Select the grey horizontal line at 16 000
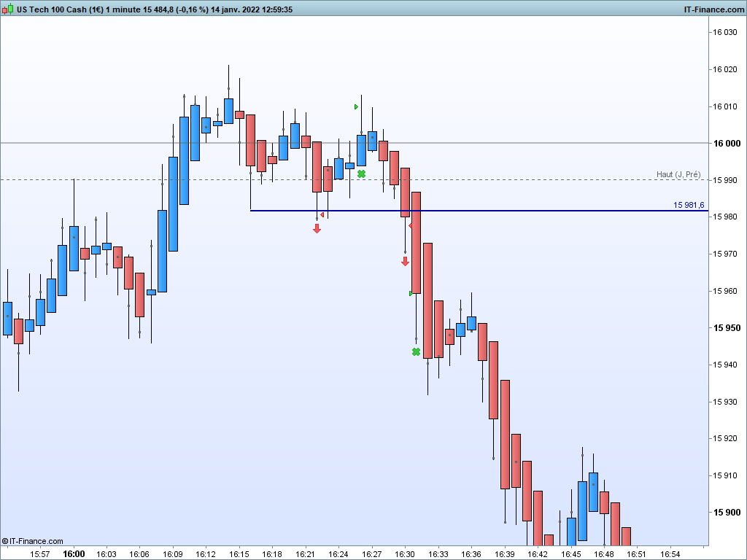747x560 pixels. pyautogui.click(x=354, y=143)
